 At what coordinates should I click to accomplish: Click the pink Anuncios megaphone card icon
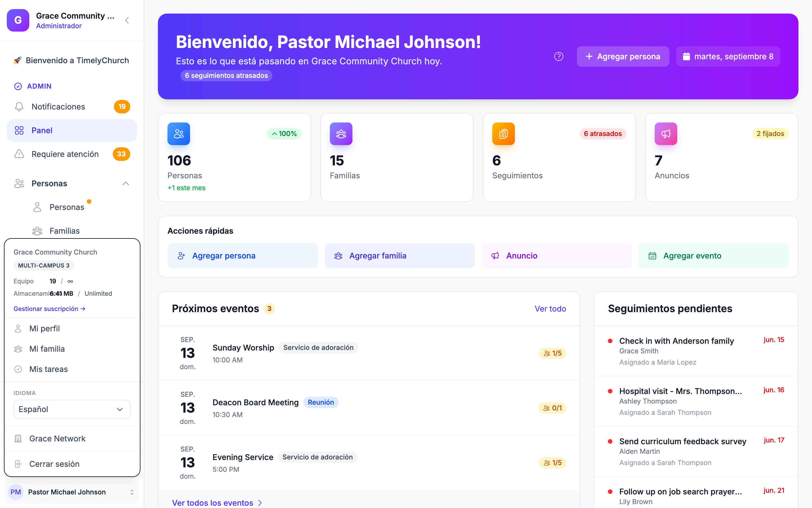click(x=666, y=134)
